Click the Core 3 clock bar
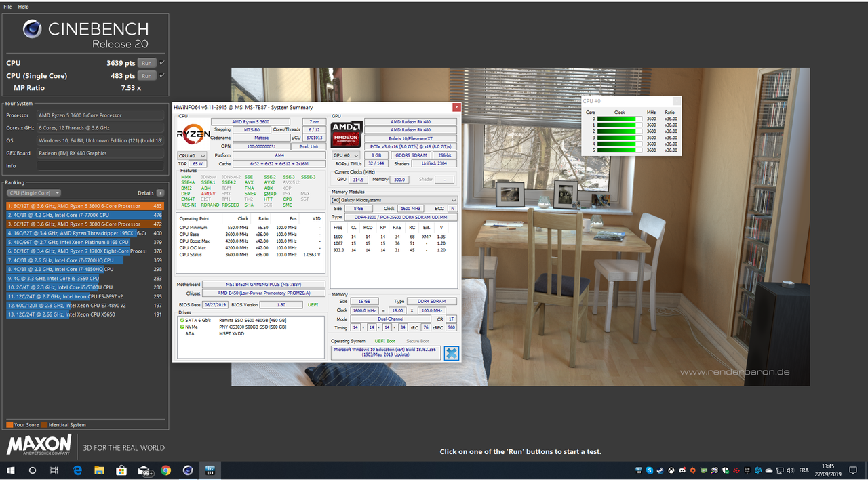 [x=619, y=138]
